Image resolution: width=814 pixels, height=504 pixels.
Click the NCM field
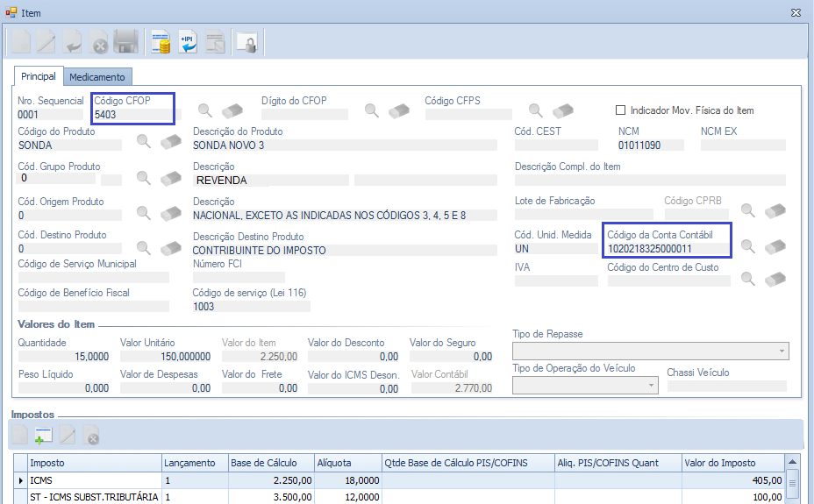(x=651, y=146)
